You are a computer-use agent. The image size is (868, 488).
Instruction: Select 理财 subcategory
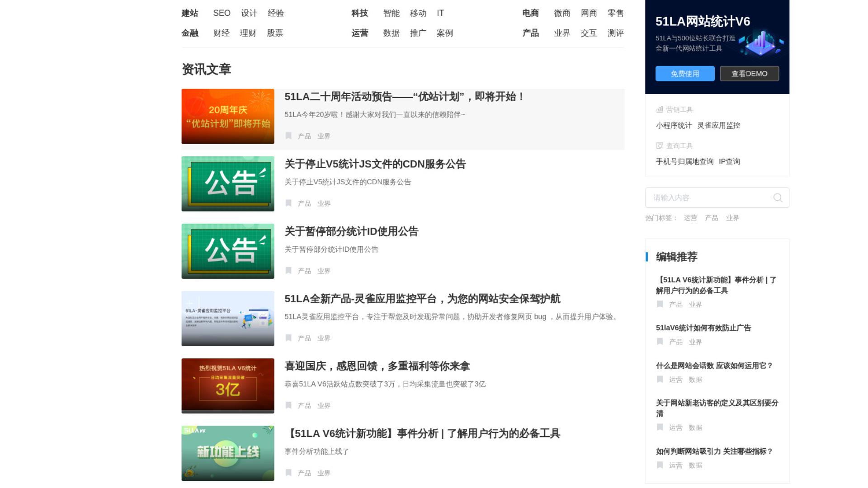pos(248,33)
